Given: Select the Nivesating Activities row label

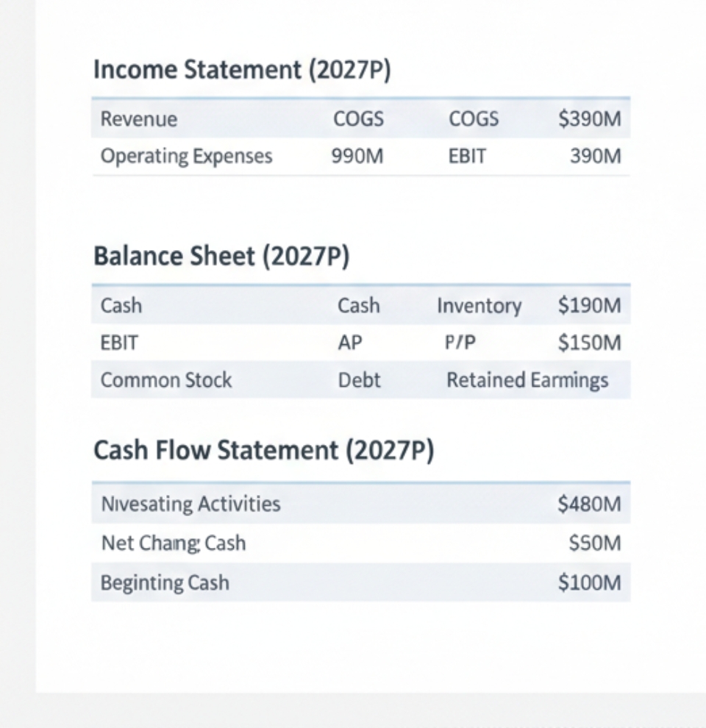Looking at the screenshot, I should [x=190, y=504].
